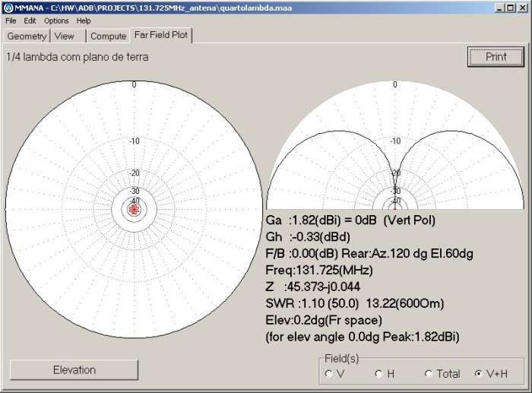Click the 0 label atop the elevation plot
532x393 pixels.
point(395,84)
